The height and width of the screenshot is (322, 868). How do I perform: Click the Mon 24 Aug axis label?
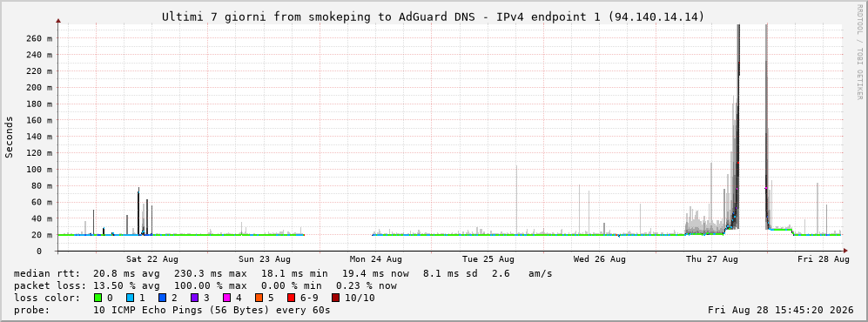tap(376, 259)
